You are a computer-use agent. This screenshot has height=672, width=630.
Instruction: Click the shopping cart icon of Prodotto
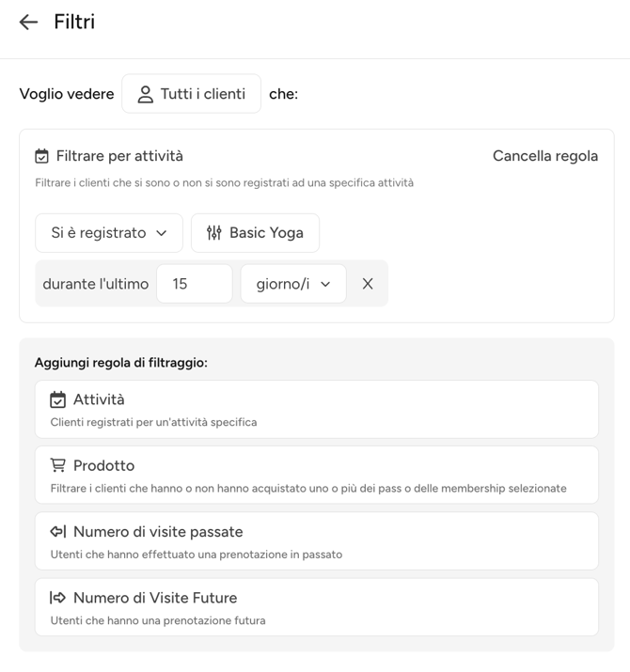[57, 466]
